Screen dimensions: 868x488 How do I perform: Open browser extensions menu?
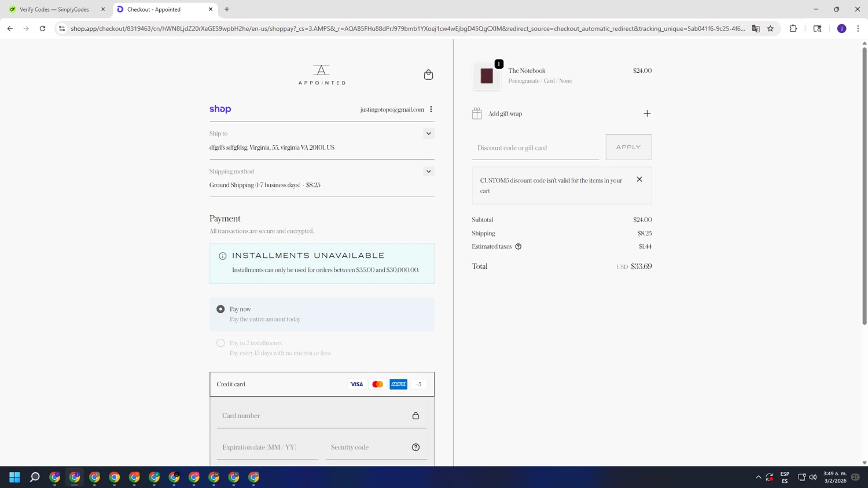coord(793,28)
